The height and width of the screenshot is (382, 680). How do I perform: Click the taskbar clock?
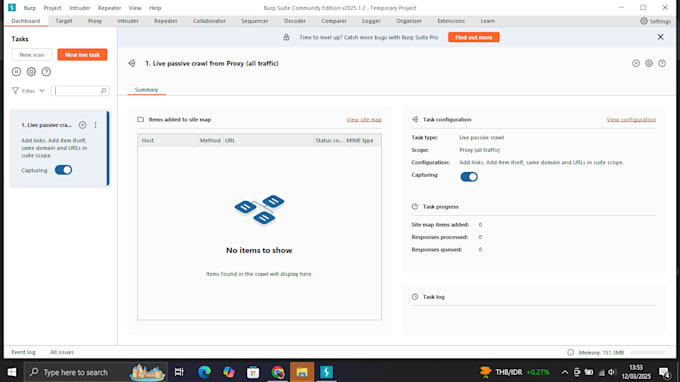[636, 372]
